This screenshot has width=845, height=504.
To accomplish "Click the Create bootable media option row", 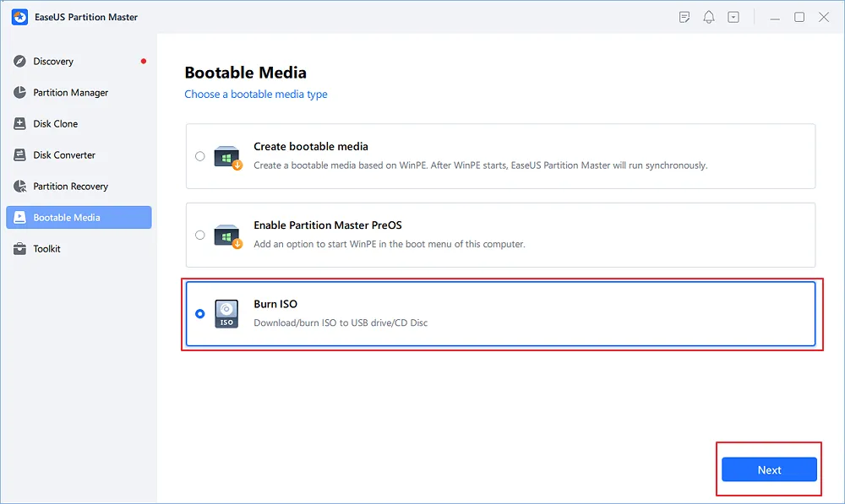I will click(x=499, y=155).
